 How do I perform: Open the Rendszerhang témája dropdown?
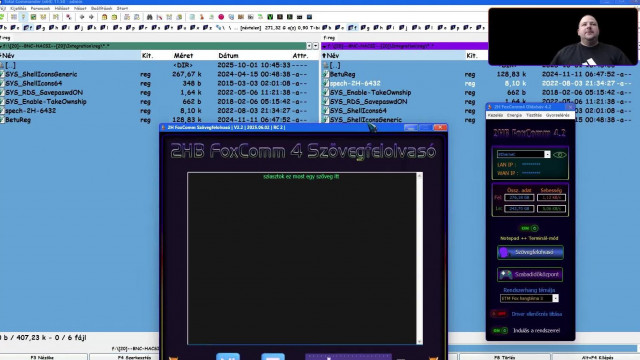(x=556, y=298)
